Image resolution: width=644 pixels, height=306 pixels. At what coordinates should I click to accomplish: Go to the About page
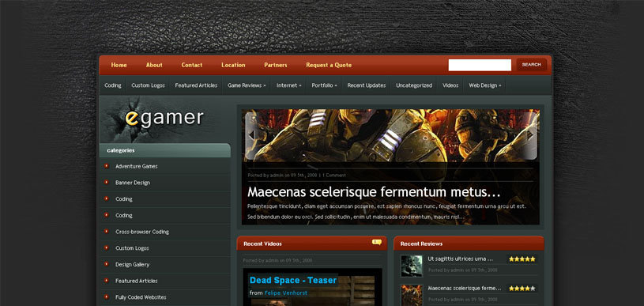click(x=154, y=65)
